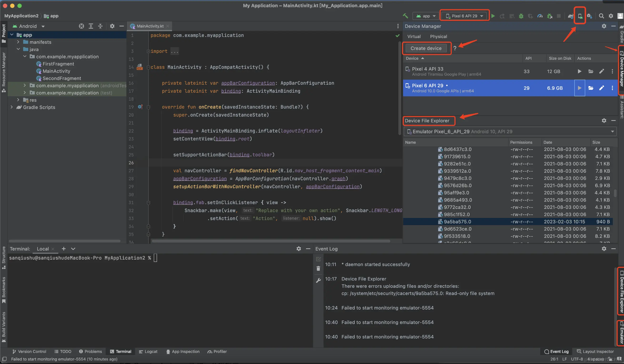Click the editor horizontal scrollbar
Image resolution: width=624 pixels, height=364 pixels.
coord(271,241)
